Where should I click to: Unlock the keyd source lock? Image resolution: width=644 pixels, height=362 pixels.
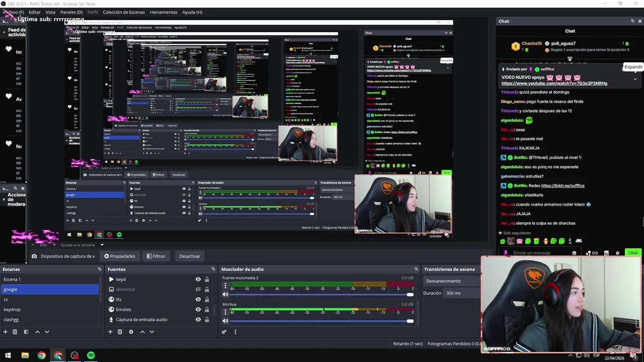[206, 280]
